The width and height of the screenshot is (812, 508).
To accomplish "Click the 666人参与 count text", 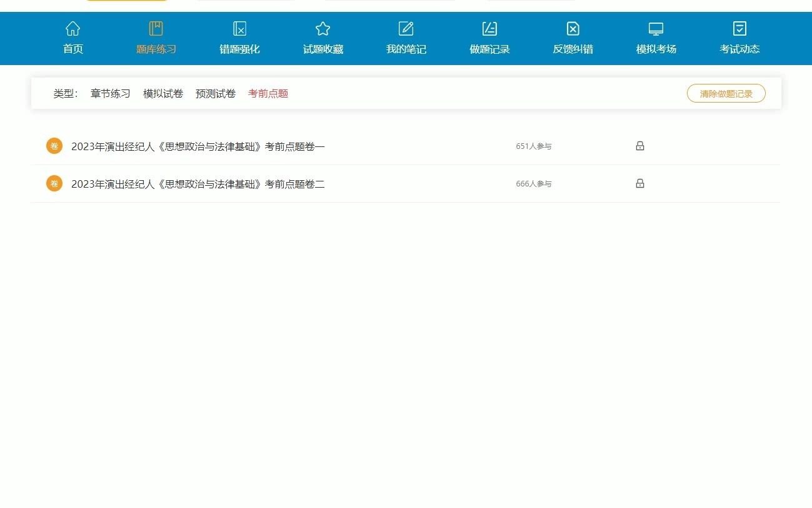I will pos(534,184).
